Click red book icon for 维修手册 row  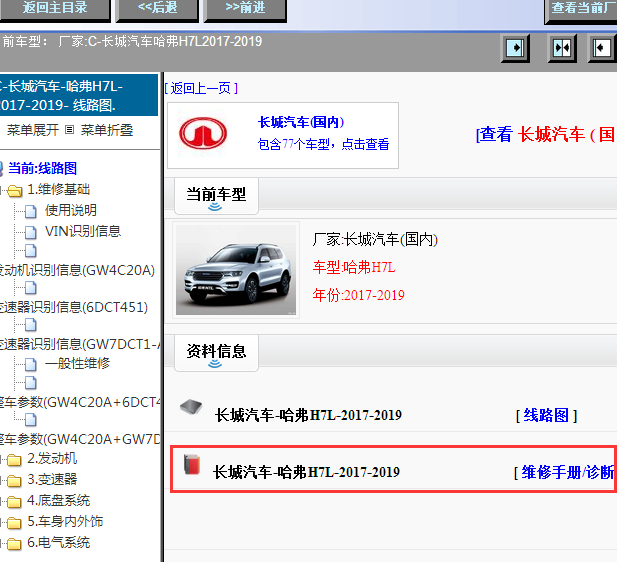pos(192,464)
